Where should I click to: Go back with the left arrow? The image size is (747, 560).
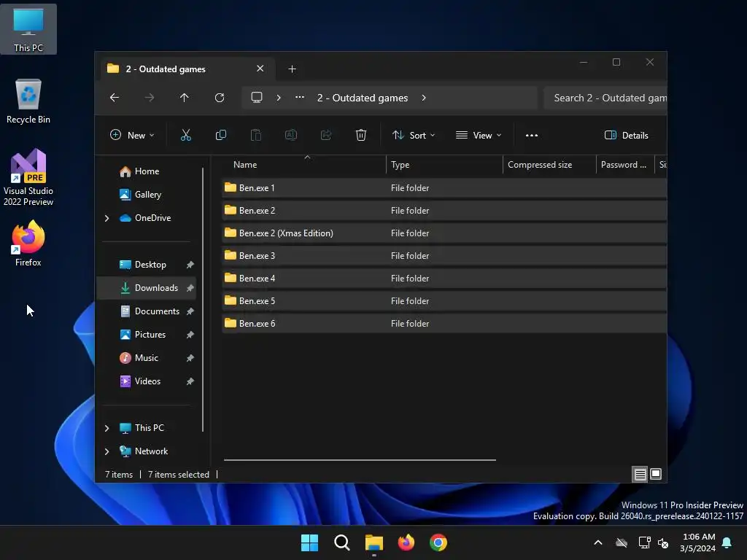[x=115, y=98]
